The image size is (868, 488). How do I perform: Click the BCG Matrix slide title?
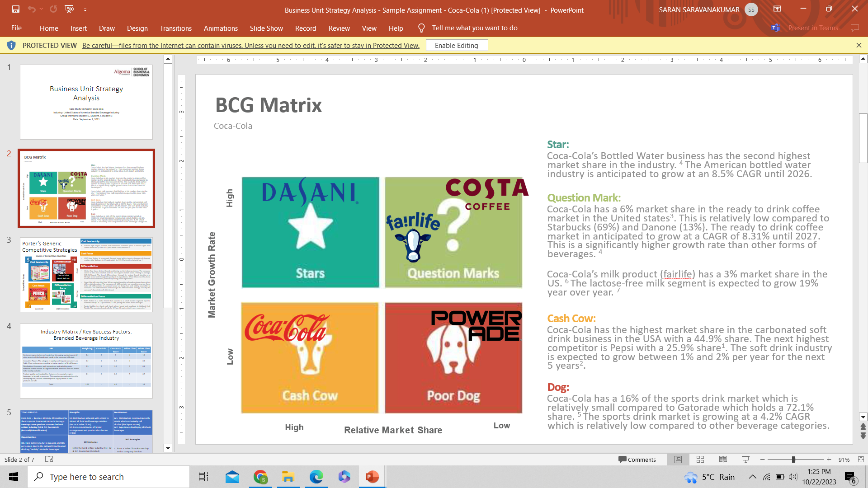(x=269, y=105)
